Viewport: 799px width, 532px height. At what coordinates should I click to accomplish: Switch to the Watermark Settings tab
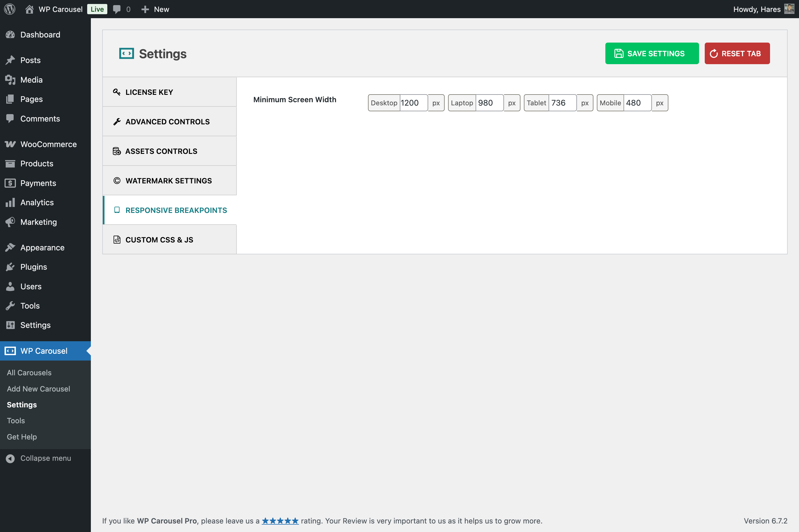click(170, 181)
